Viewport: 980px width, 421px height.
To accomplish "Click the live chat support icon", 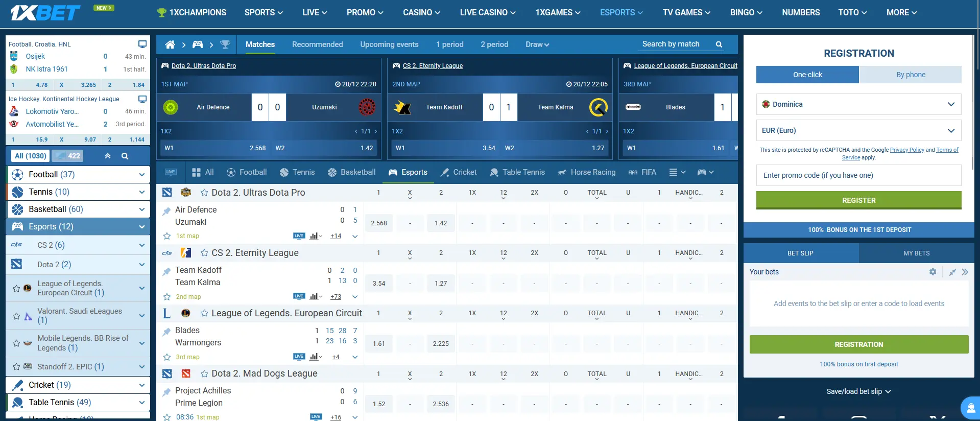I will coord(970,408).
